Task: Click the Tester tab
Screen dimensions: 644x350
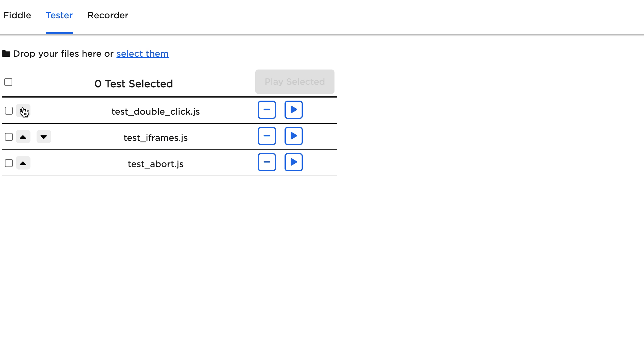Action: click(59, 15)
